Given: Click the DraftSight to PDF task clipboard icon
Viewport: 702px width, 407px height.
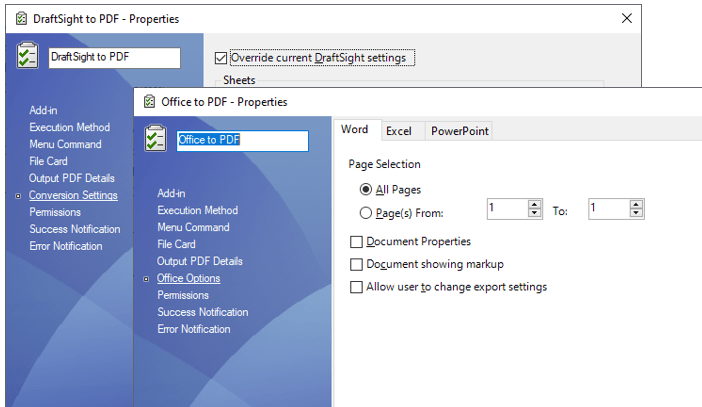Looking at the screenshot, I should click(27, 56).
